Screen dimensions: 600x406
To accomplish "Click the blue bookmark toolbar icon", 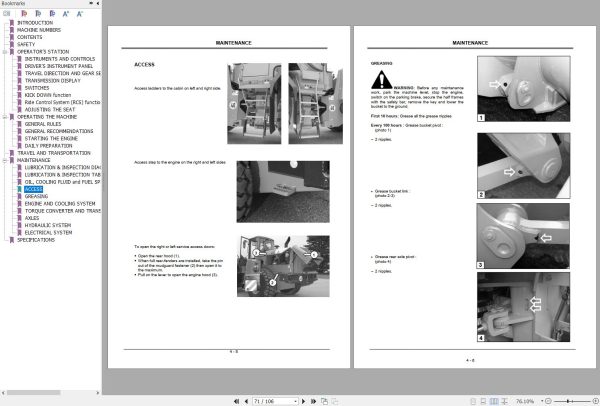I will pyautogui.click(x=52, y=14).
